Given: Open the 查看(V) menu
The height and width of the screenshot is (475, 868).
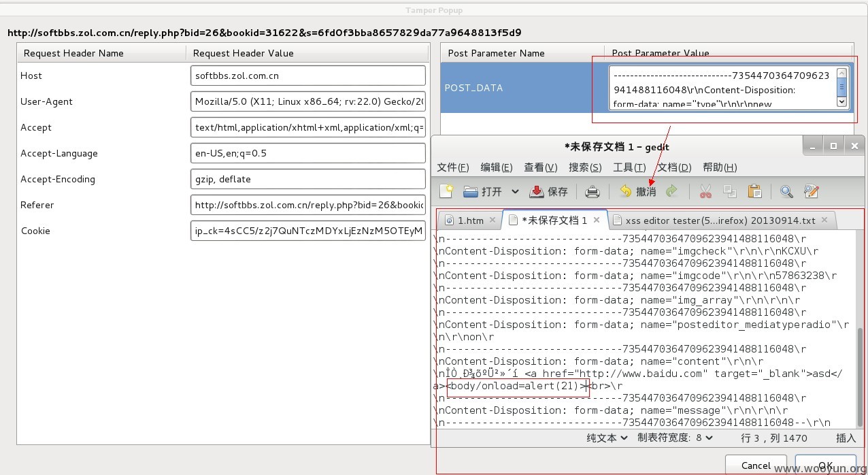Looking at the screenshot, I should (541, 167).
